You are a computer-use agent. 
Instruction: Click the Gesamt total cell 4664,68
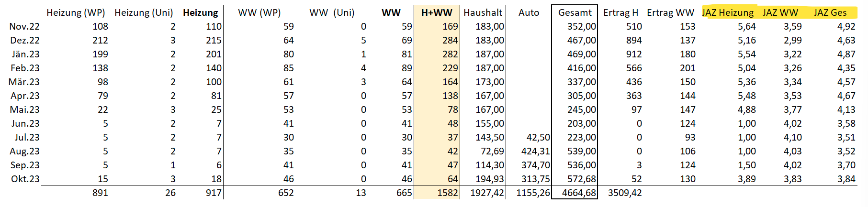(x=579, y=193)
